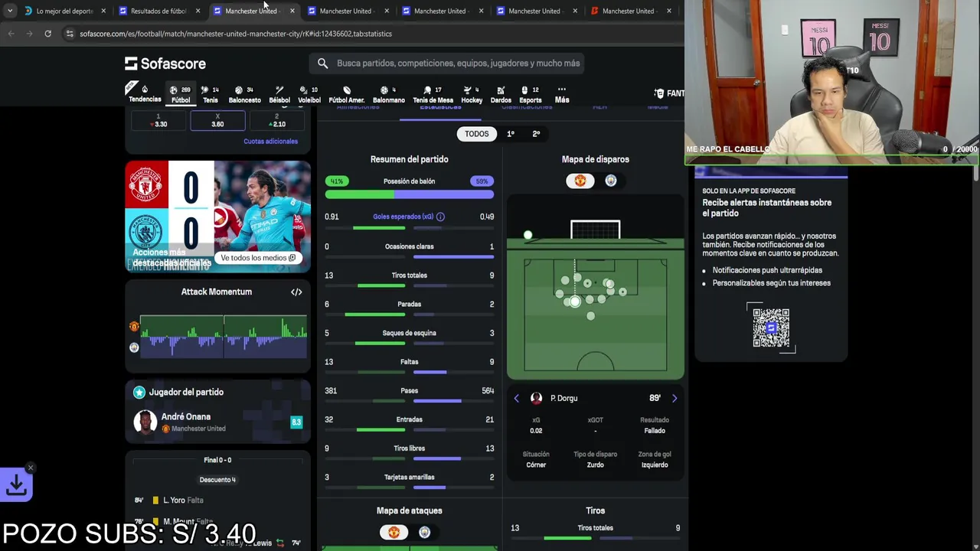Open André Onana player profile
The height and width of the screenshot is (551, 980).
click(x=185, y=417)
